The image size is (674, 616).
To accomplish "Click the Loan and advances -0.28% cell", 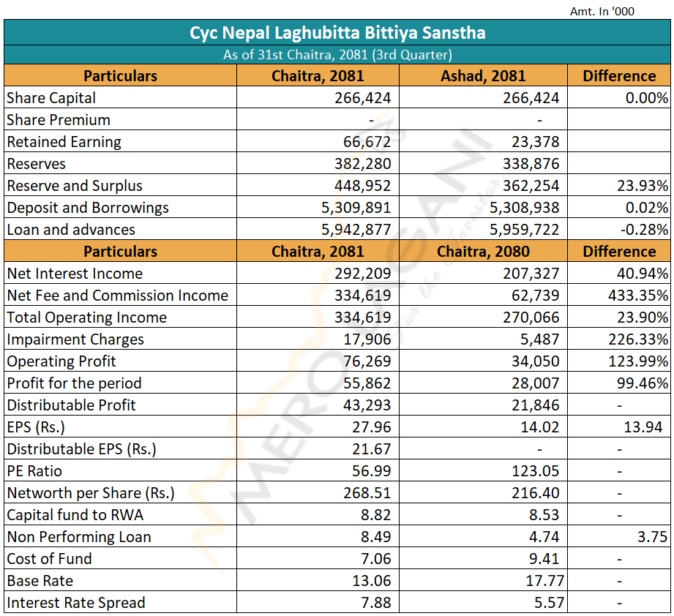I will tap(644, 230).
